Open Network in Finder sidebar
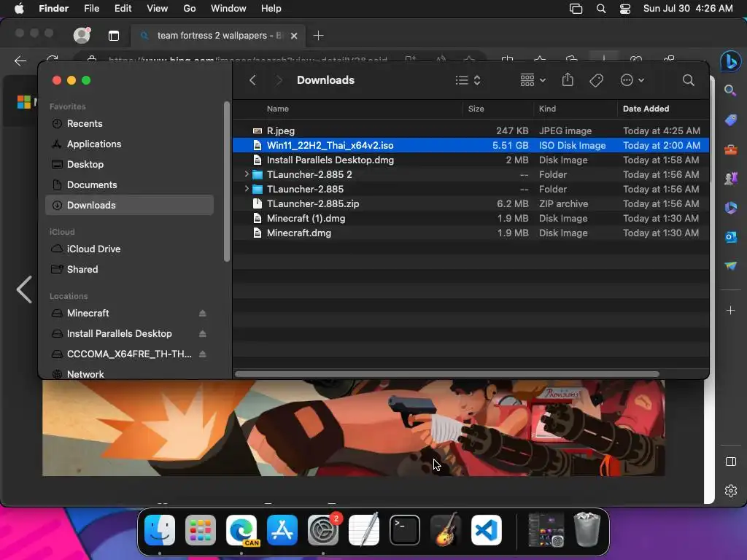Screen dimensions: 747x560 click(130, 374)
